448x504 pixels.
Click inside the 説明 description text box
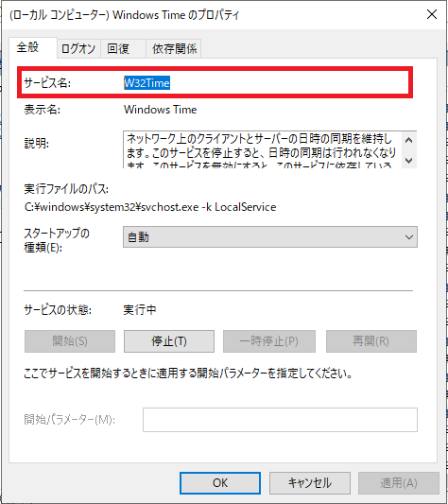262,149
